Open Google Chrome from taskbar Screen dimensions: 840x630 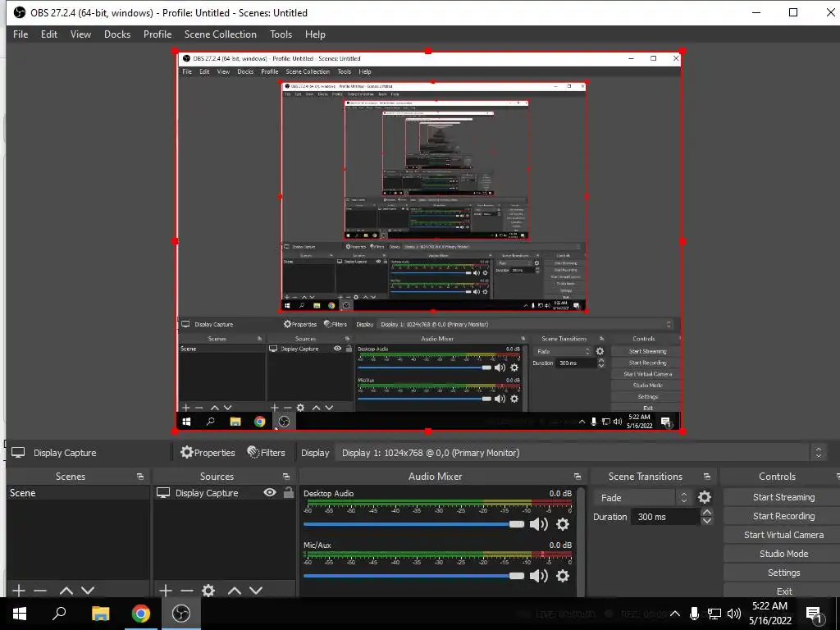[141, 614]
